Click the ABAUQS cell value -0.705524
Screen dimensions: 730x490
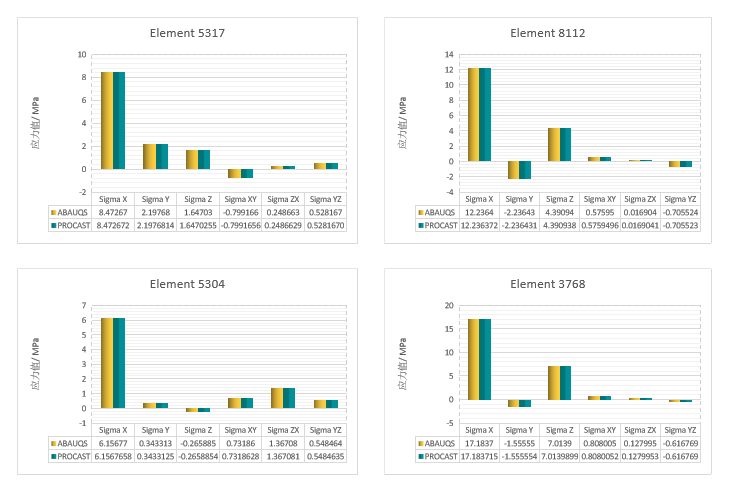[680, 212]
